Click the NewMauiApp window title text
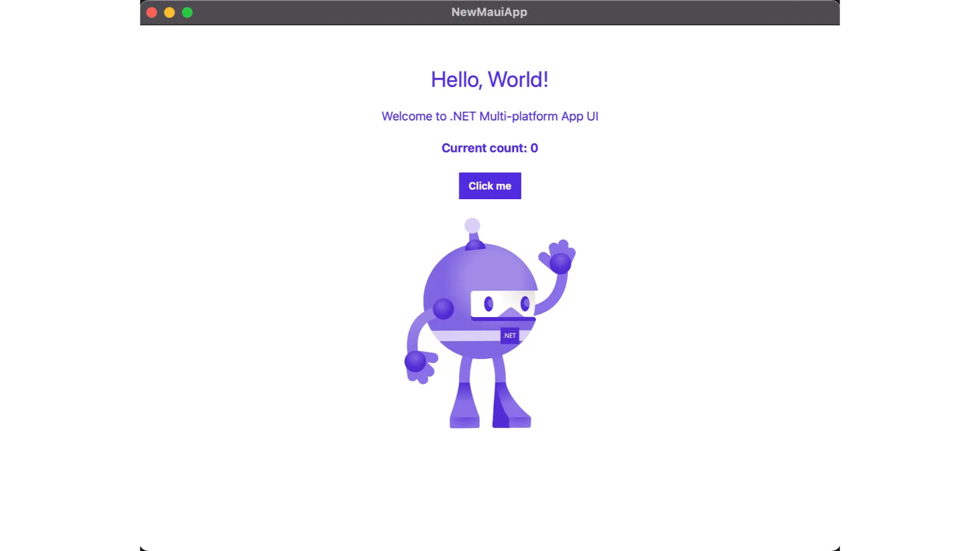 (x=489, y=12)
